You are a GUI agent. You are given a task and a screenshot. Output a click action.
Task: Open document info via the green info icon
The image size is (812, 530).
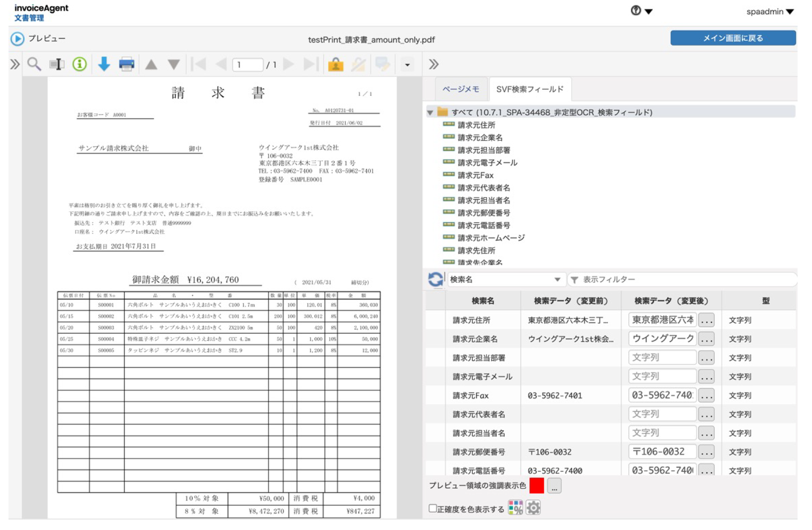pyautogui.click(x=80, y=64)
